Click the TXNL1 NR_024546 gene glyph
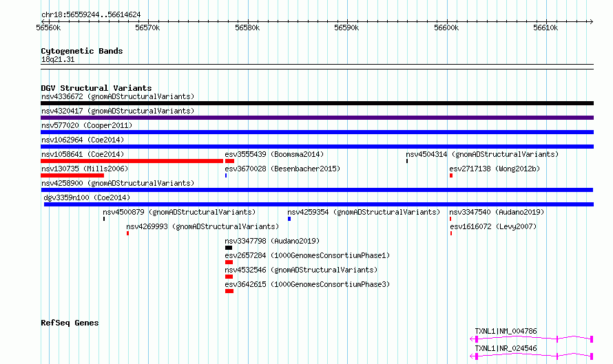Image resolution: width=613 pixels, height=364 pixels. pos(532,356)
